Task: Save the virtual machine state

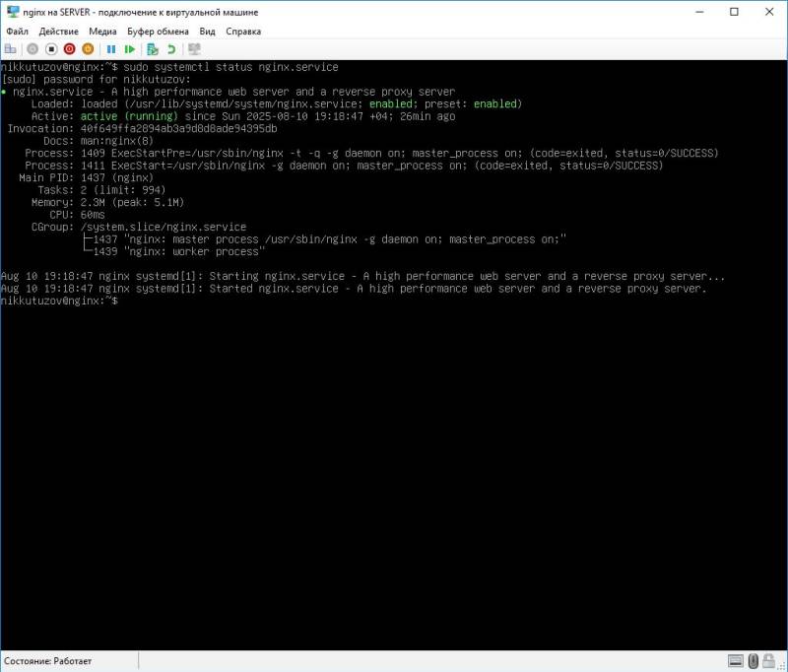Action: coord(89,49)
